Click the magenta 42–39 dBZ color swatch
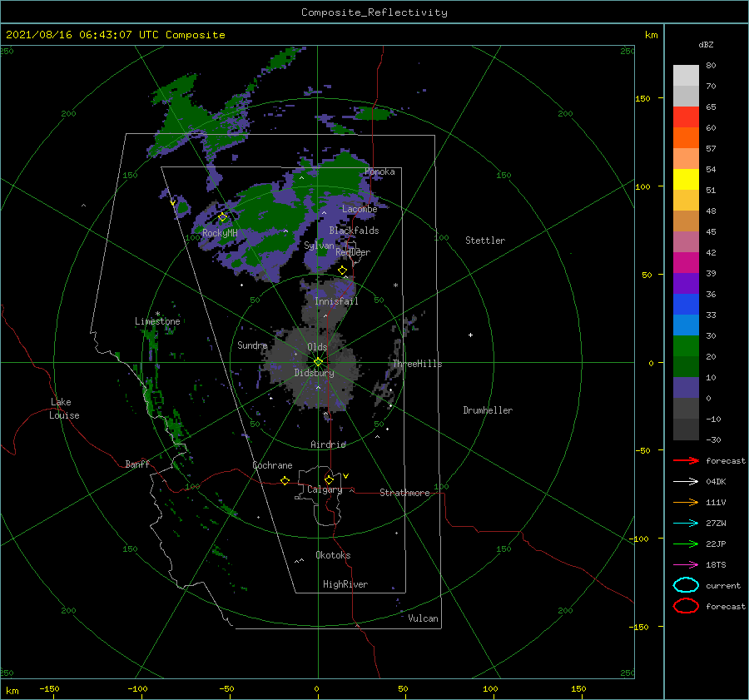This screenshot has width=749, height=700. (x=686, y=263)
